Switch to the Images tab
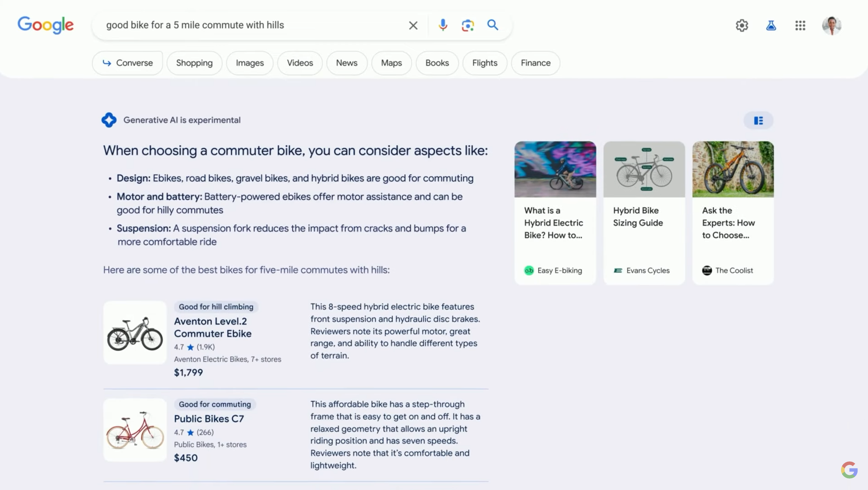 click(x=249, y=63)
